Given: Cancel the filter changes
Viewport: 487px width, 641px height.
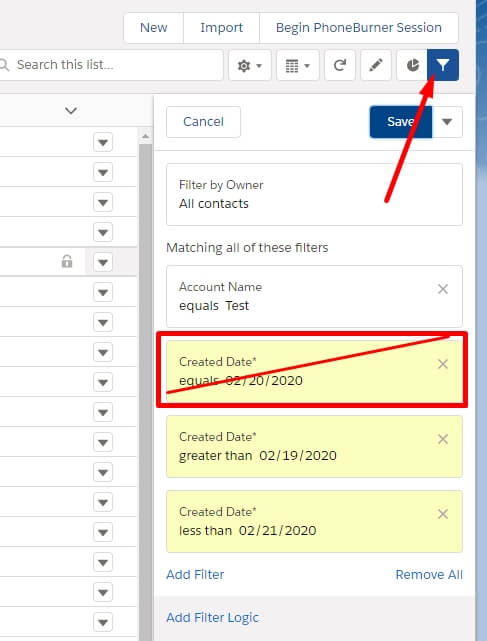Looking at the screenshot, I should click(203, 122).
